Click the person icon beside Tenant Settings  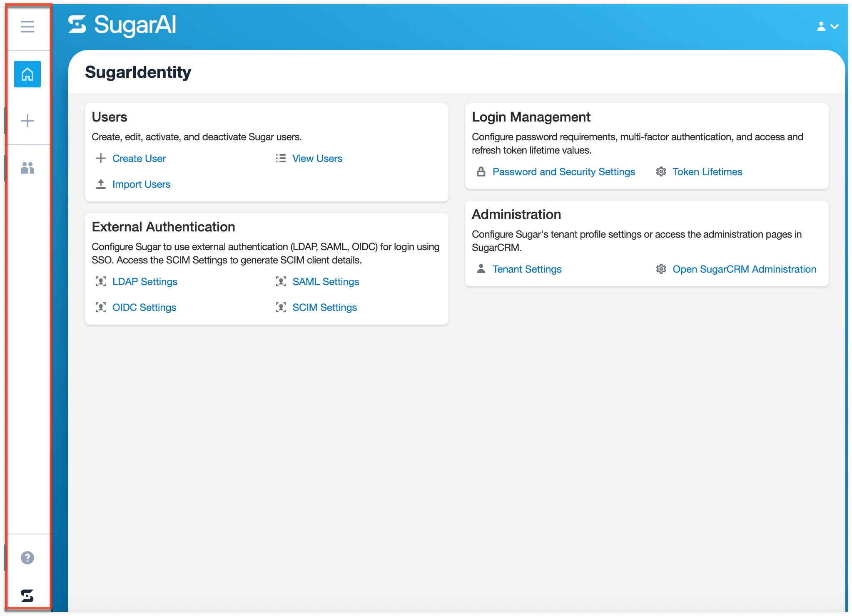pos(481,269)
